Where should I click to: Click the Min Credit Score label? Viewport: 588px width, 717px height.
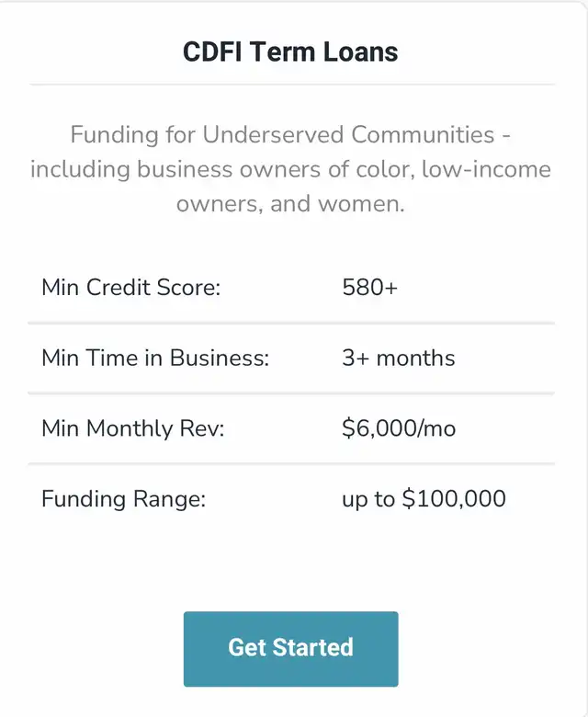tap(131, 288)
